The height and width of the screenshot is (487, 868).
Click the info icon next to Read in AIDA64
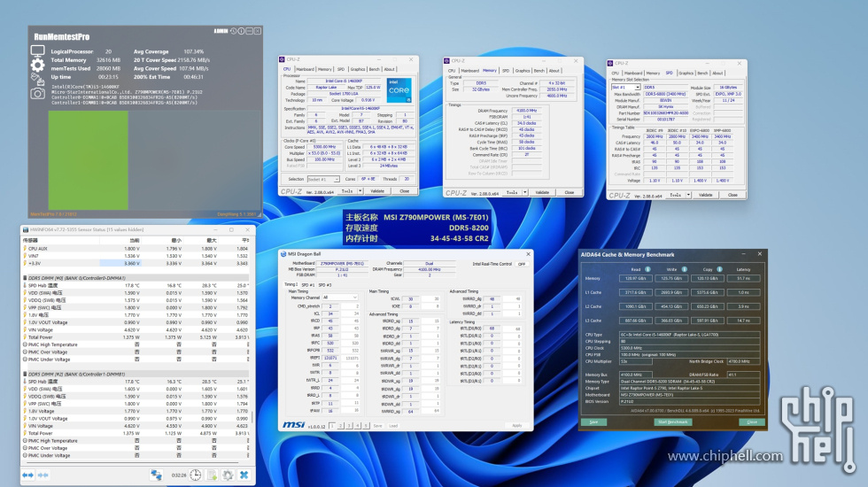click(x=647, y=269)
